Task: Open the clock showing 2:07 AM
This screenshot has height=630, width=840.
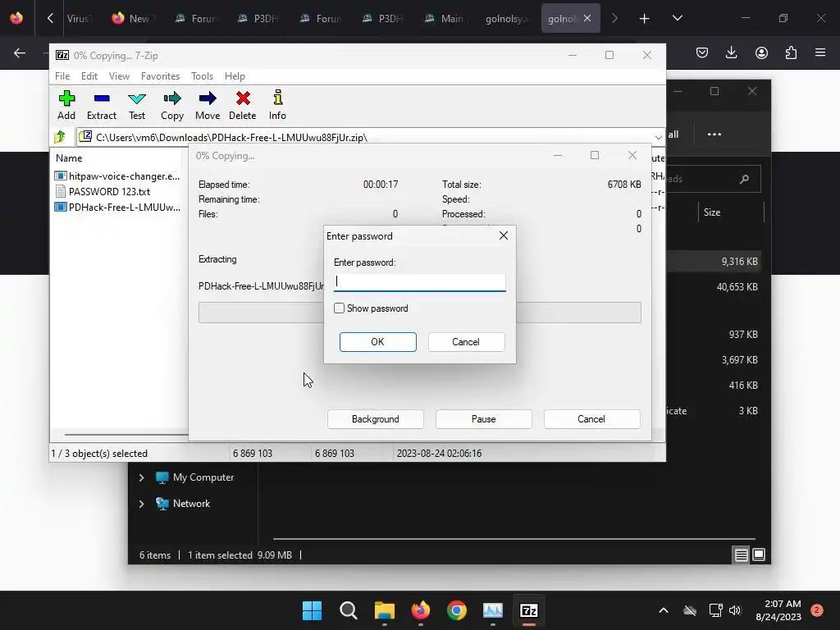Action: click(x=778, y=610)
